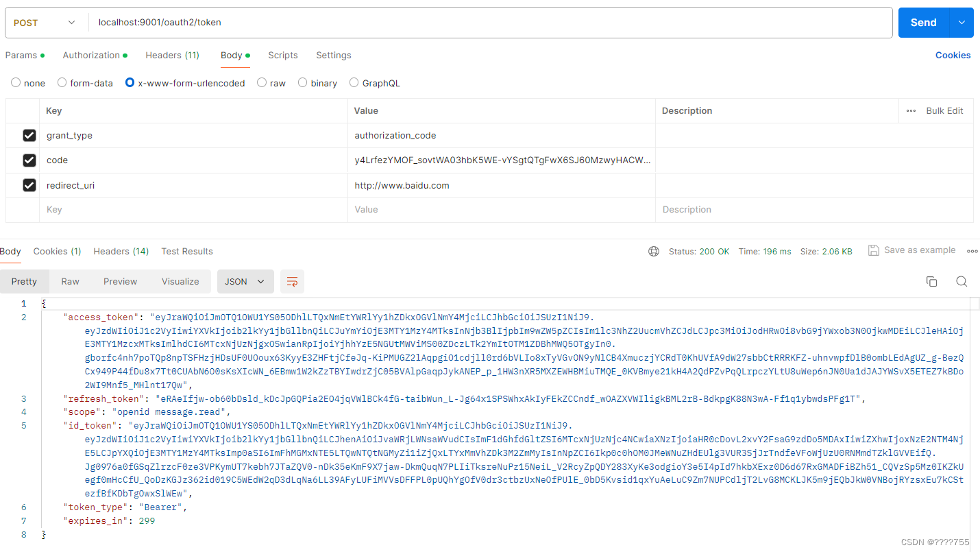980x552 pixels.
Task: Open the JSON response format dropdown
Action: click(x=245, y=281)
